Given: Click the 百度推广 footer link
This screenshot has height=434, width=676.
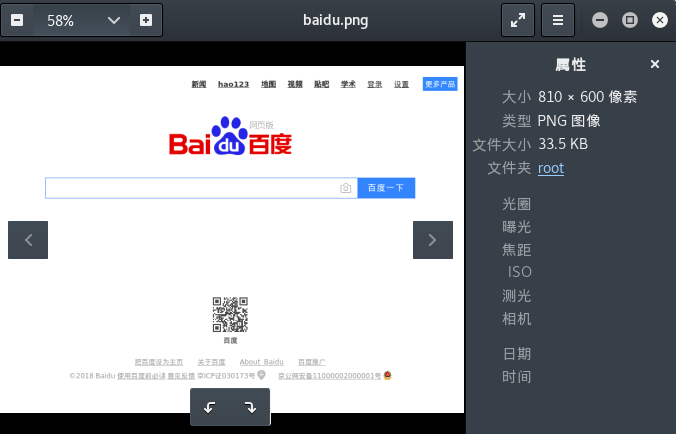Looking at the screenshot, I should click(312, 362).
